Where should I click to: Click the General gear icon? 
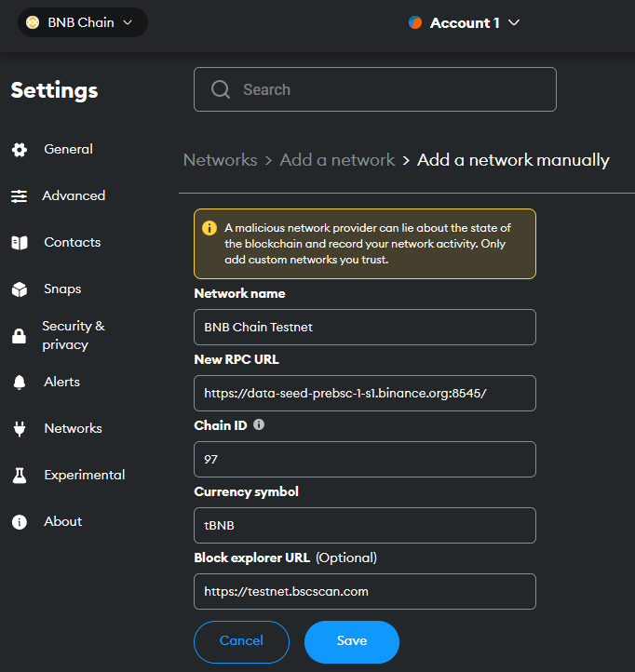[x=19, y=150]
